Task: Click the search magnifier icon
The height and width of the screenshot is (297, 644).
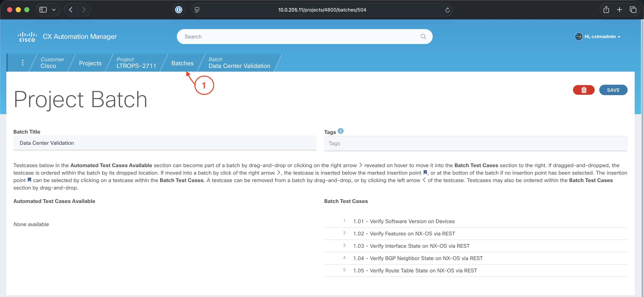Action: coord(423,37)
